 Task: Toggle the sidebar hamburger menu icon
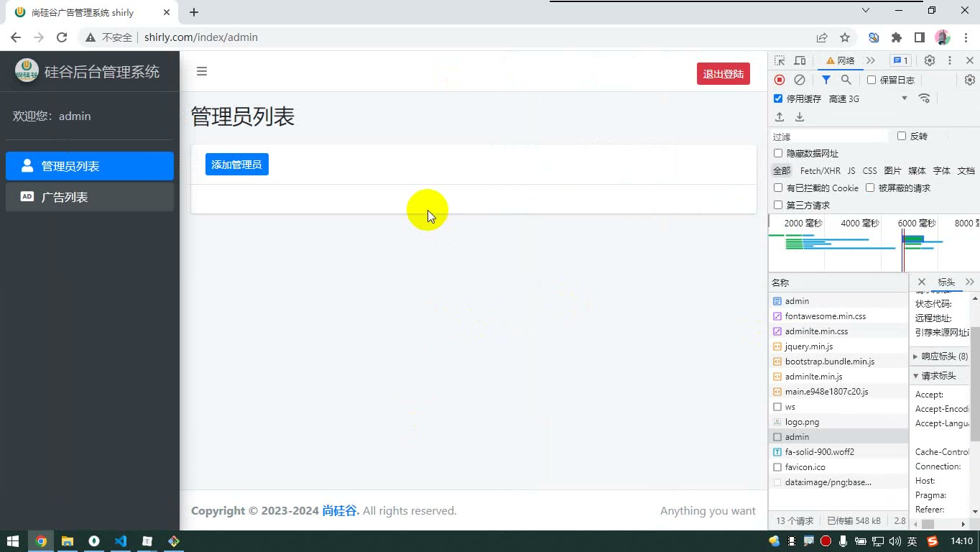[202, 71]
